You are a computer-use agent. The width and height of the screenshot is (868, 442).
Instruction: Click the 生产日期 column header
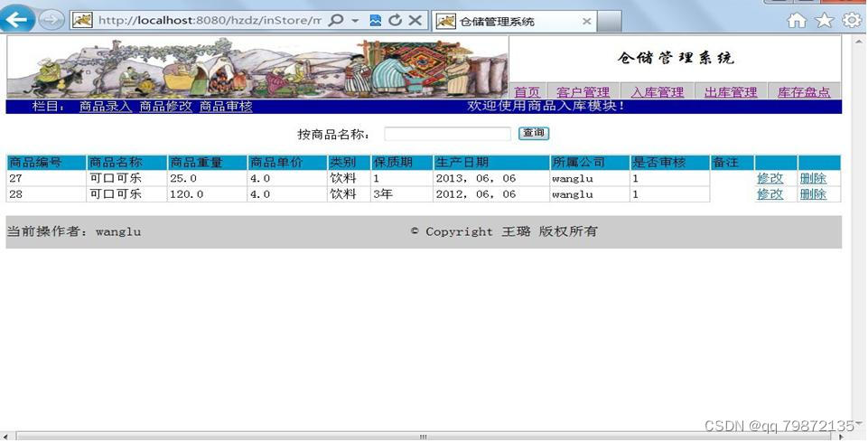coord(491,163)
